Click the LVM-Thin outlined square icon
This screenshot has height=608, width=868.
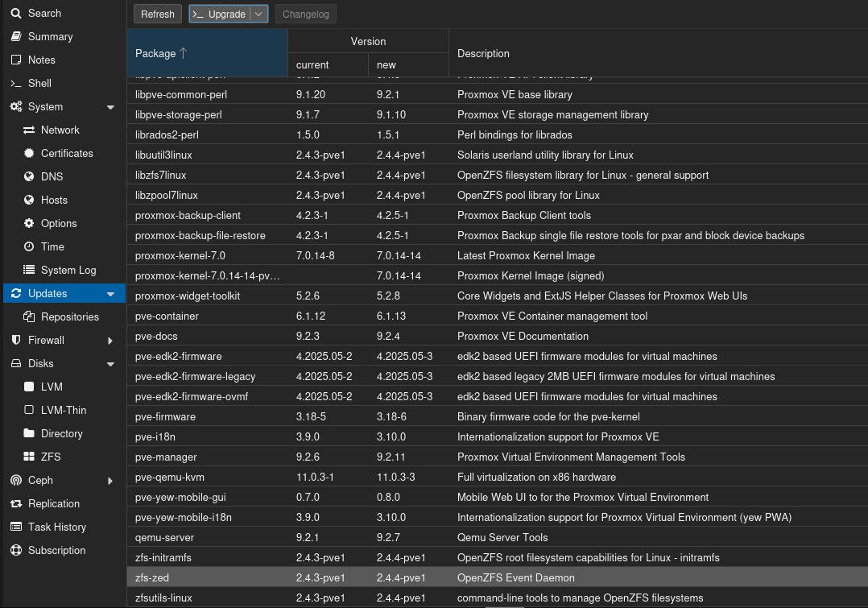pos(29,410)
